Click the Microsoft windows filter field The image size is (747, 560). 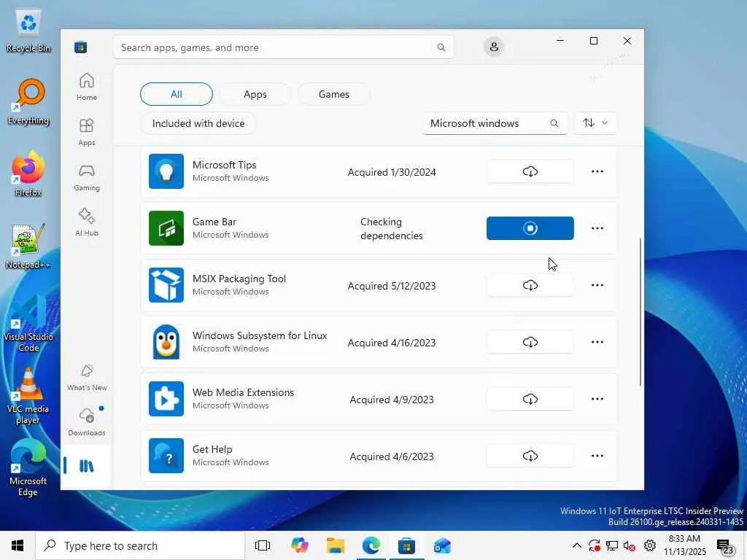click(x=495, y=123)
